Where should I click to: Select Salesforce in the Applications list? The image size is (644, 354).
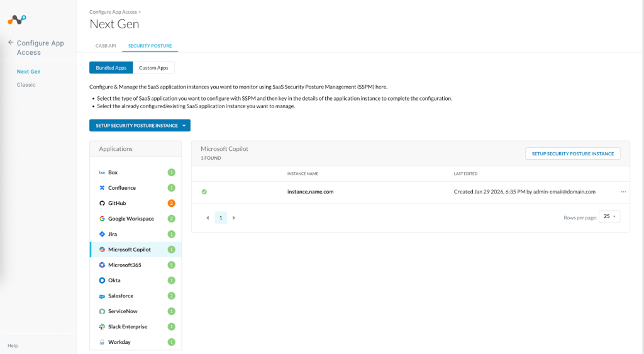[136, 296]
